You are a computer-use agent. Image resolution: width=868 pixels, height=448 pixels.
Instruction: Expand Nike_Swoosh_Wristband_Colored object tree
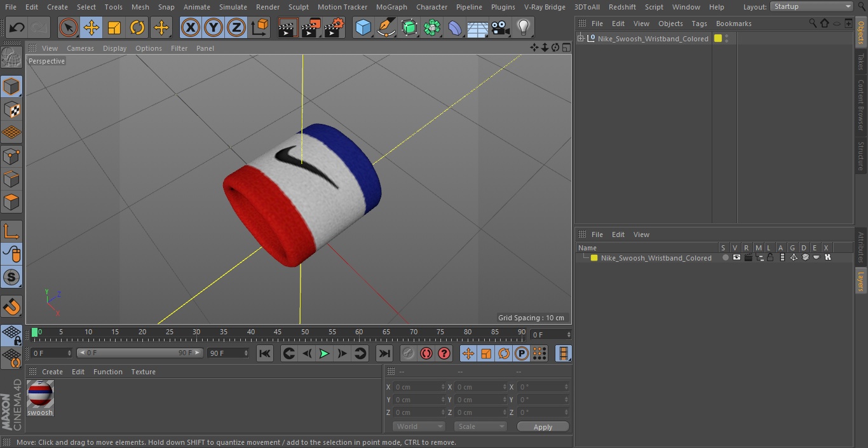pos(580,39)
